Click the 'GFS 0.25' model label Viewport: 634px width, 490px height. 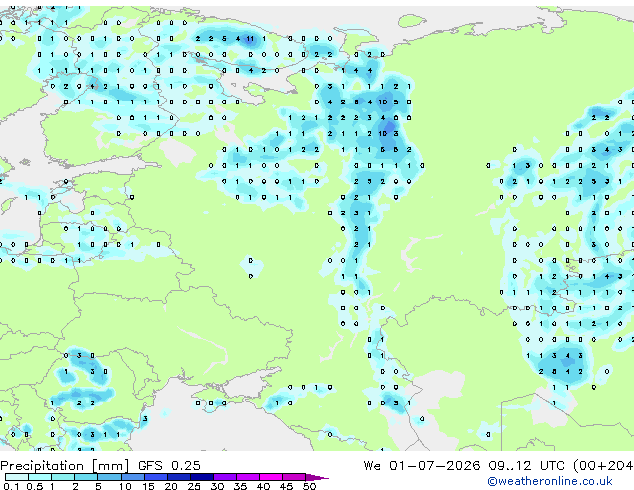169,466
